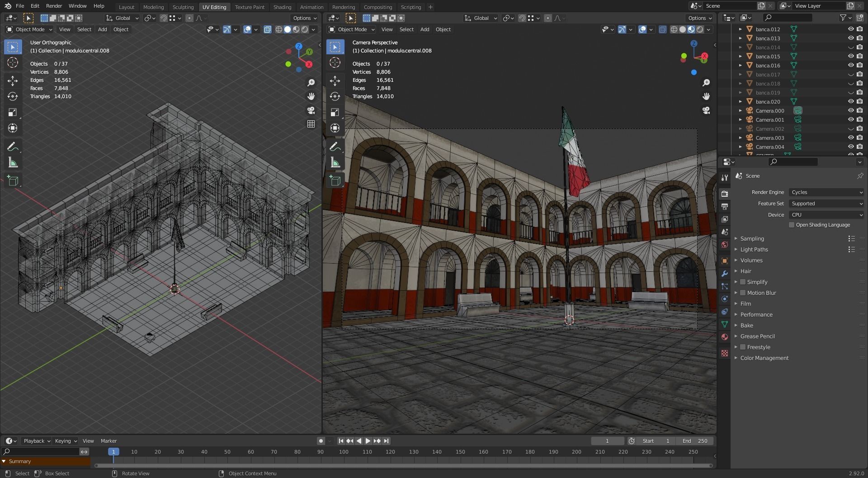Play the animation forward

click(368, 441)
